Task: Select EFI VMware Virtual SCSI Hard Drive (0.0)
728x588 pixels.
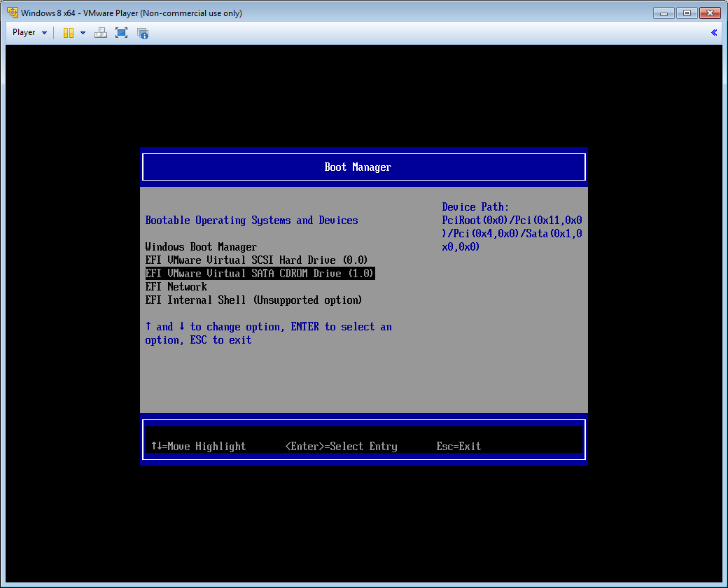Action: [256, 260]
